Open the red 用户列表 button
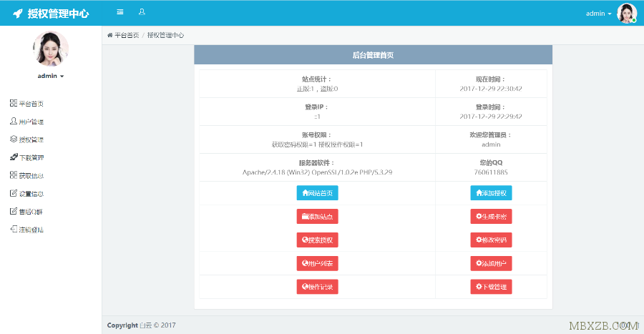Image resolution: width=644 pixels, height=334 pixels. (x=318, y=263)
